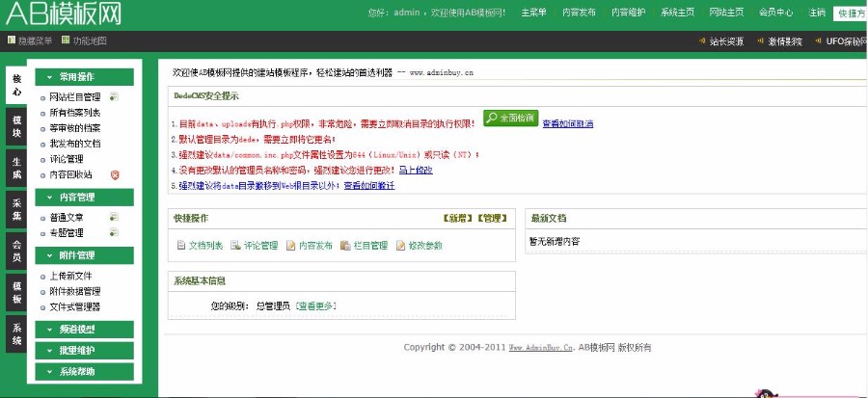
Task: Click the 评论管理 icon in 快捷操作
Action: click(x=235, y=246)
